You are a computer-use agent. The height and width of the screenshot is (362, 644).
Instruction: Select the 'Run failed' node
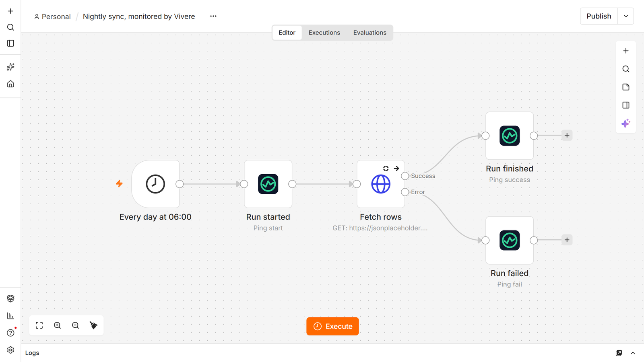(x=510, y=240)
